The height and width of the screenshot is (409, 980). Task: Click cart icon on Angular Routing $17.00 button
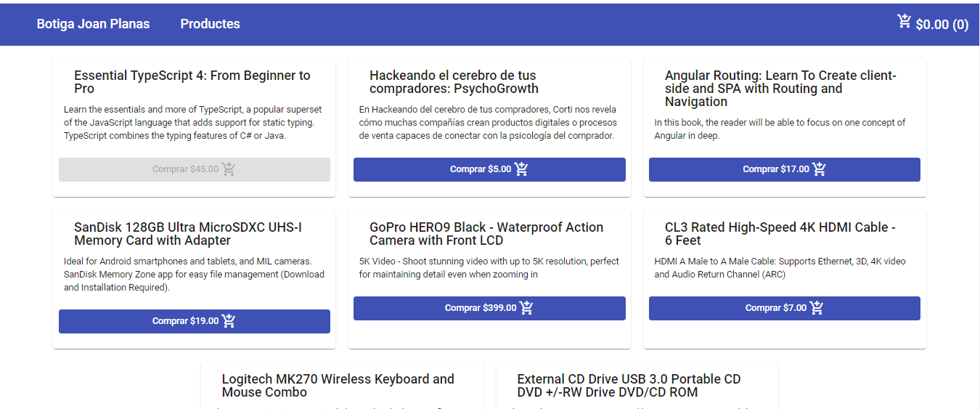click(819, 169)
